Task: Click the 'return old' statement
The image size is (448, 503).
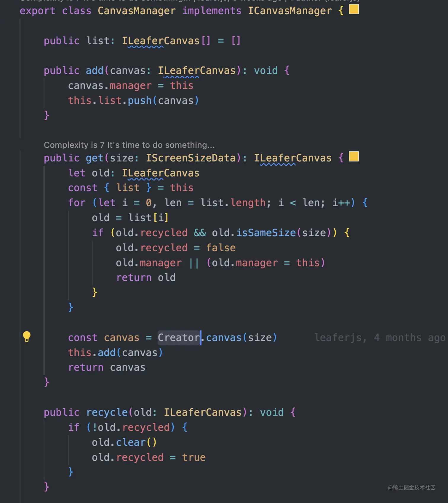Action: click(x=146, y=278)
